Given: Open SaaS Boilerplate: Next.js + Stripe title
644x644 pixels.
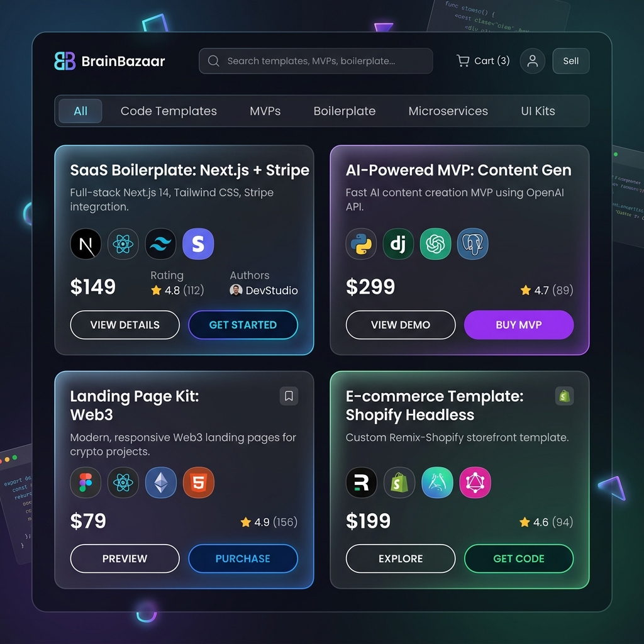Looking at the screenshot, I should tap(189, 170).
